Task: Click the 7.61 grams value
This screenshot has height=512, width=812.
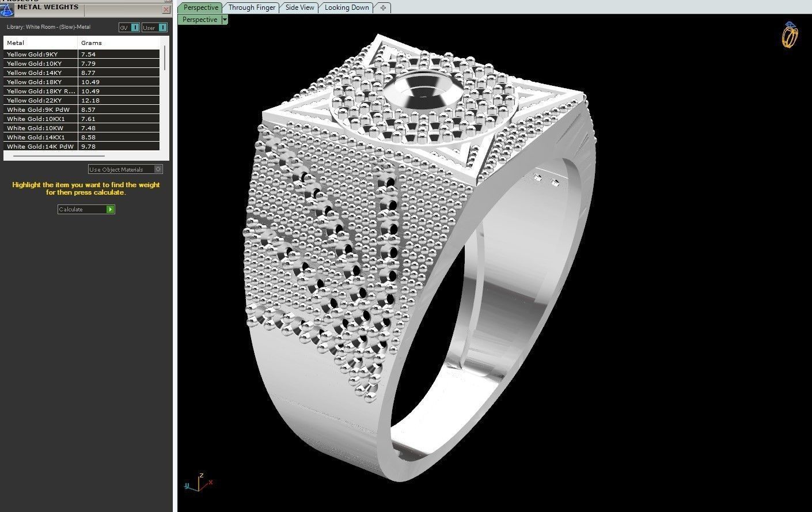Action: pos(88,119)
